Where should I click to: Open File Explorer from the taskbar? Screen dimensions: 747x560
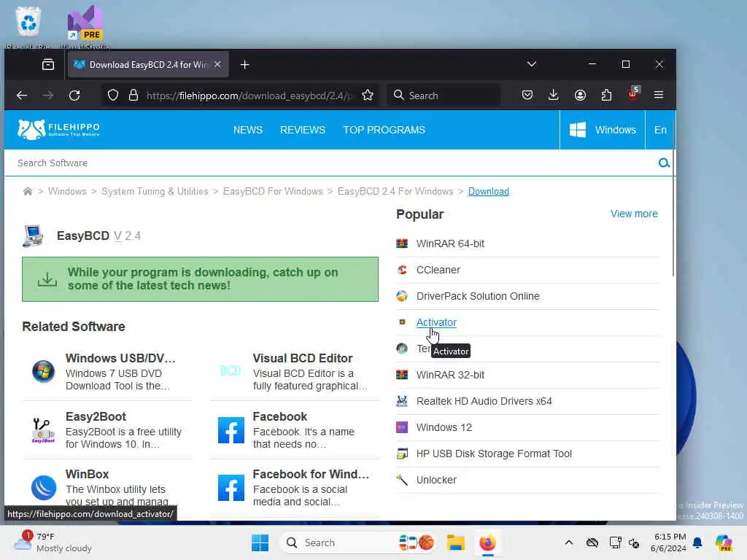click(455, 542)
